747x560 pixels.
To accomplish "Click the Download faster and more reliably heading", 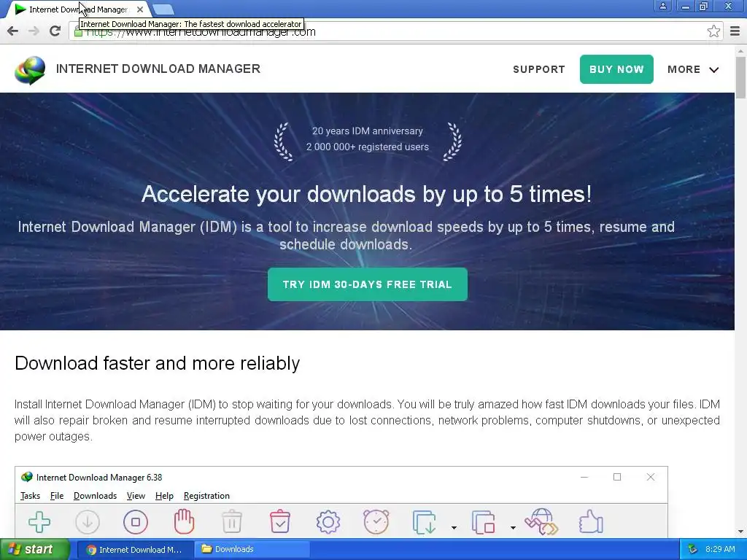I will click(158, 363).
